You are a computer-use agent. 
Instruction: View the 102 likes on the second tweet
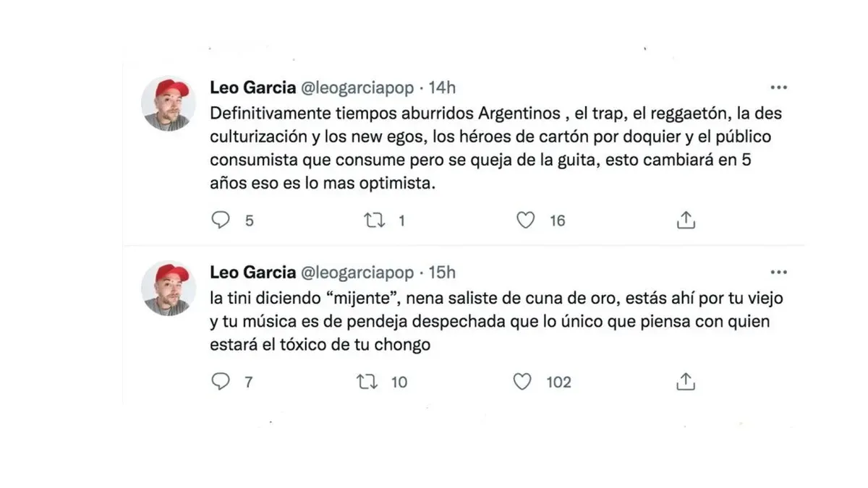558,382
